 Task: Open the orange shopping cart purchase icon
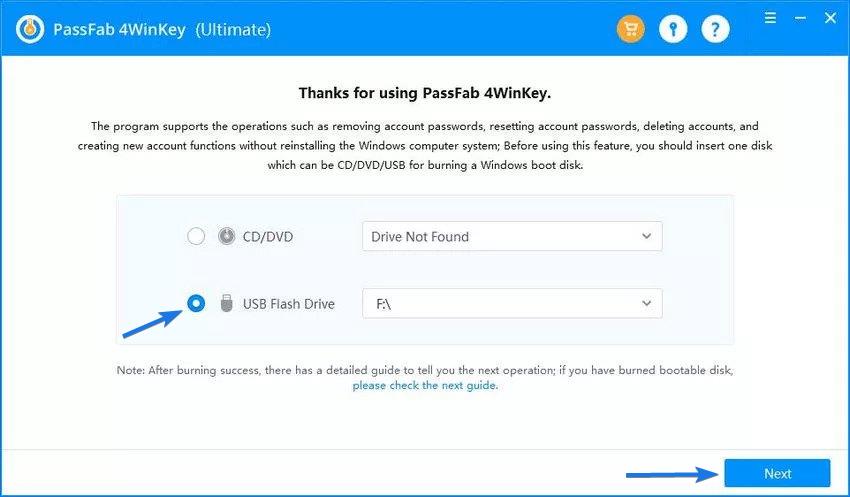click(630, 29)
